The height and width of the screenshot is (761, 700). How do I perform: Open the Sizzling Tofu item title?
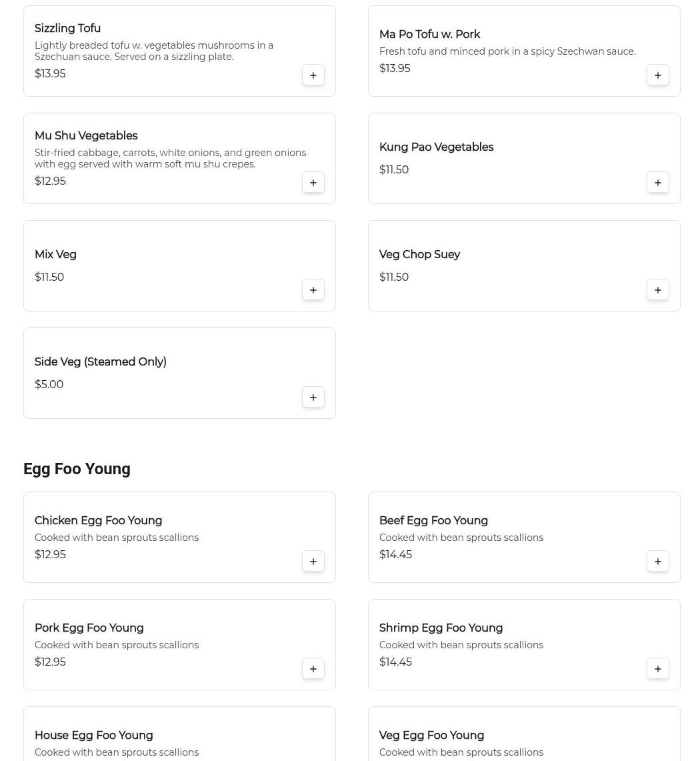click(x=67, y=29)
